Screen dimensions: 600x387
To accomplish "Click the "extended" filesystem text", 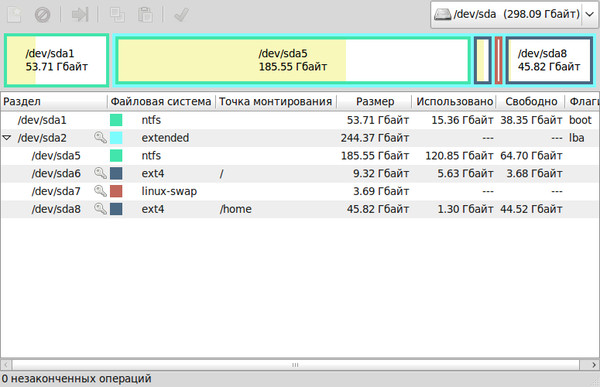I will coord(165,138).
